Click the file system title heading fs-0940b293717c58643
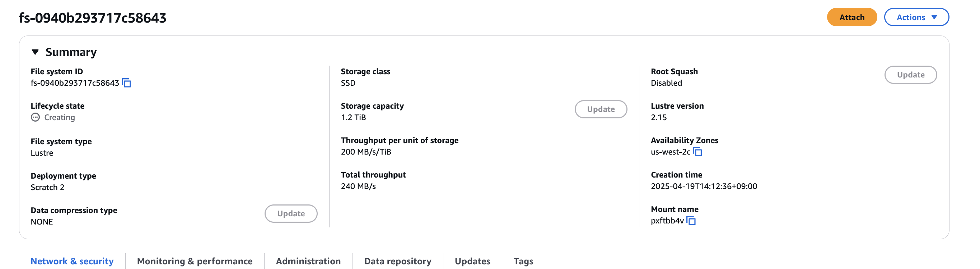The image size is (980, 269). [x=93, y=18]
